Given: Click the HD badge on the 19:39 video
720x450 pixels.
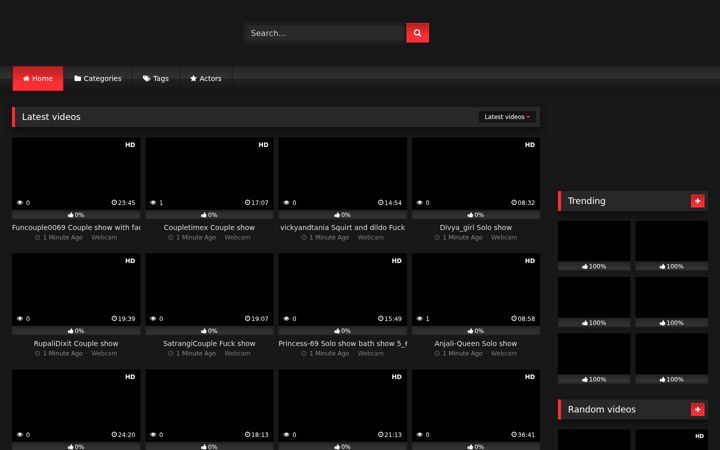Looking at the screenshot, I should tap(130, 261).
